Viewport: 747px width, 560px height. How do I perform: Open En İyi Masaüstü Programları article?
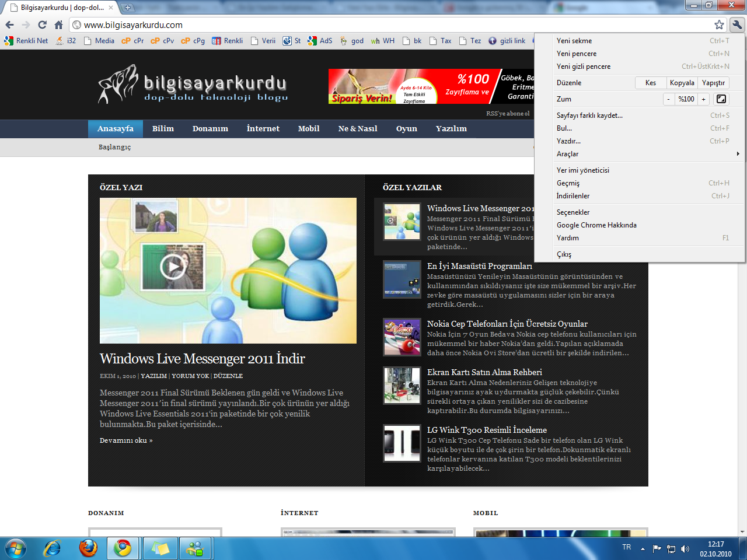(480, 266)
